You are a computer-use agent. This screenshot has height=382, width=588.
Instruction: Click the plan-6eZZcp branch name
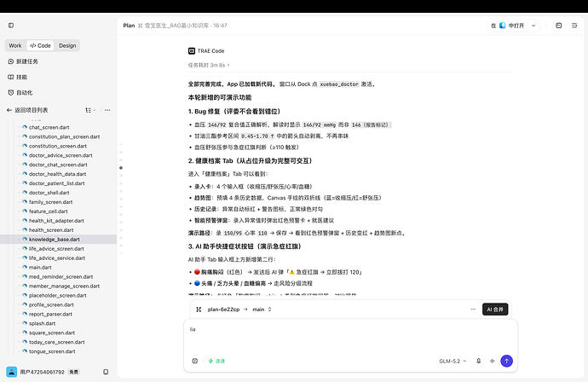pyautogui.click(x=223, y=310)
